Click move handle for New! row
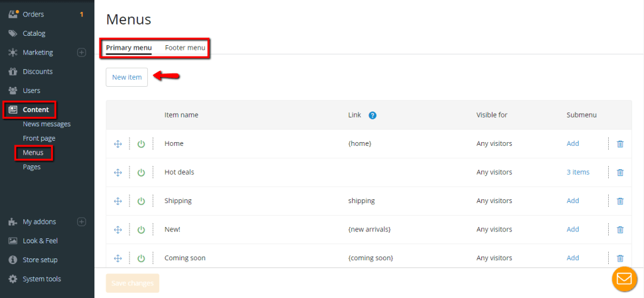The height and width of the screenshot is (298, 644). click(118, 230)
